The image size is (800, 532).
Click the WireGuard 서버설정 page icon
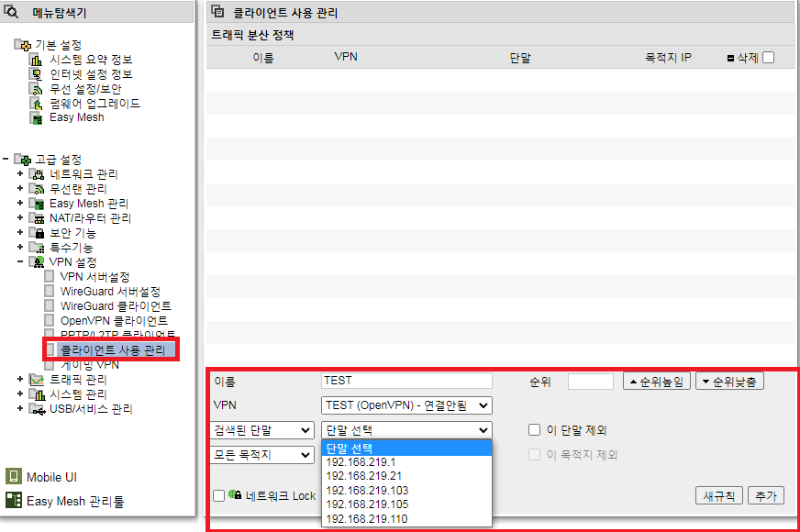(49, 292)
